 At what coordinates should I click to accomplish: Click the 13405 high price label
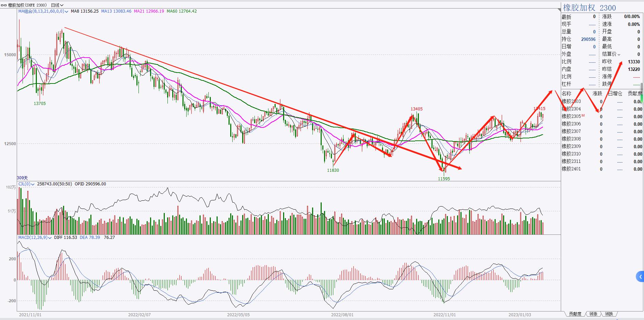pyautogui.click(x=416, y=109)
